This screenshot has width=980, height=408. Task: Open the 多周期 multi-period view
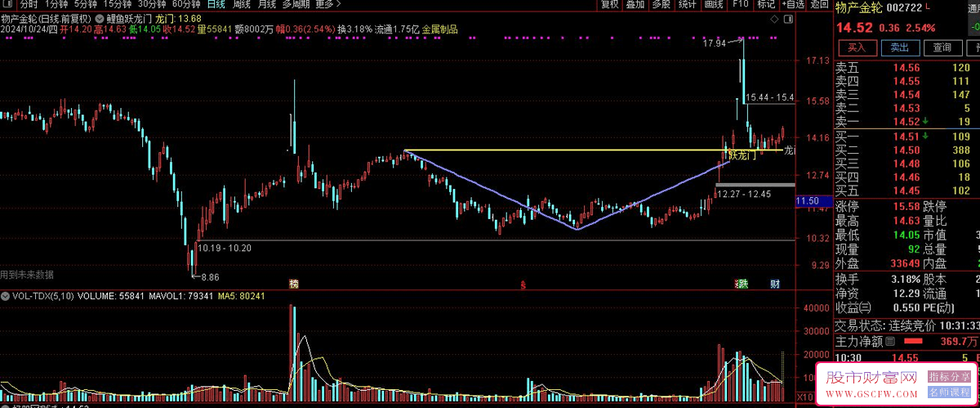click(x=296, y=4)
